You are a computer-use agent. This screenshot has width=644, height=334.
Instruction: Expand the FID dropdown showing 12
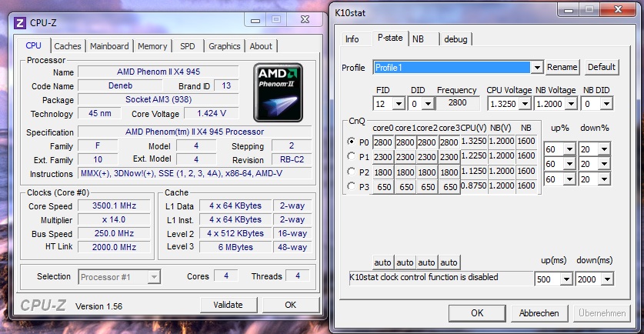click(x=399, y=104)
